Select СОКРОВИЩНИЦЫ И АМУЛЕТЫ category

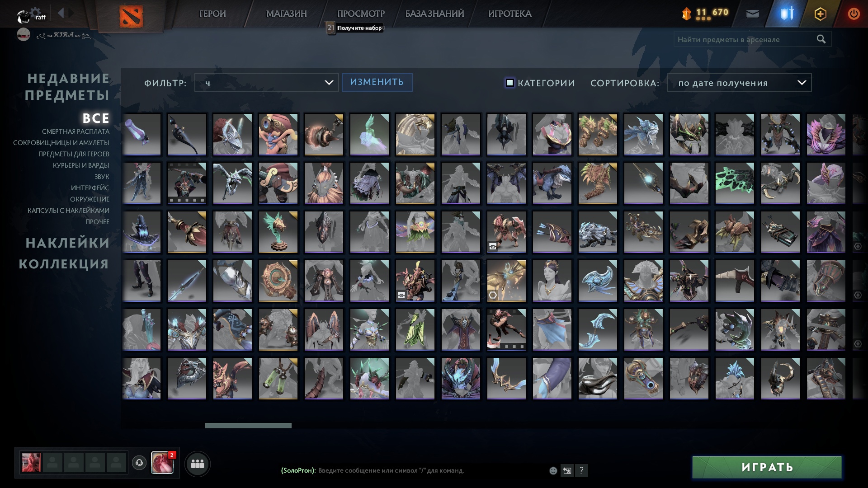tap(61, 143)
